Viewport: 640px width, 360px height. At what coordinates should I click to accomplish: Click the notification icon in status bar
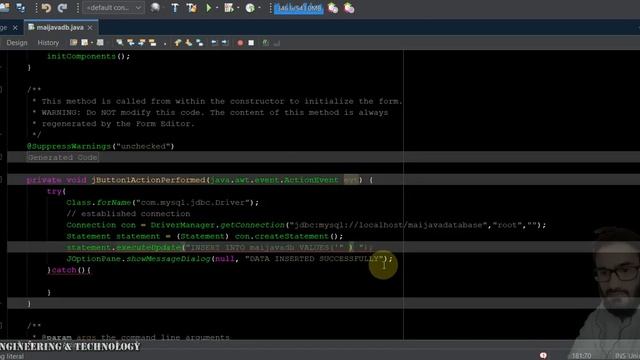pyautogui.click(x=543, y=356)
